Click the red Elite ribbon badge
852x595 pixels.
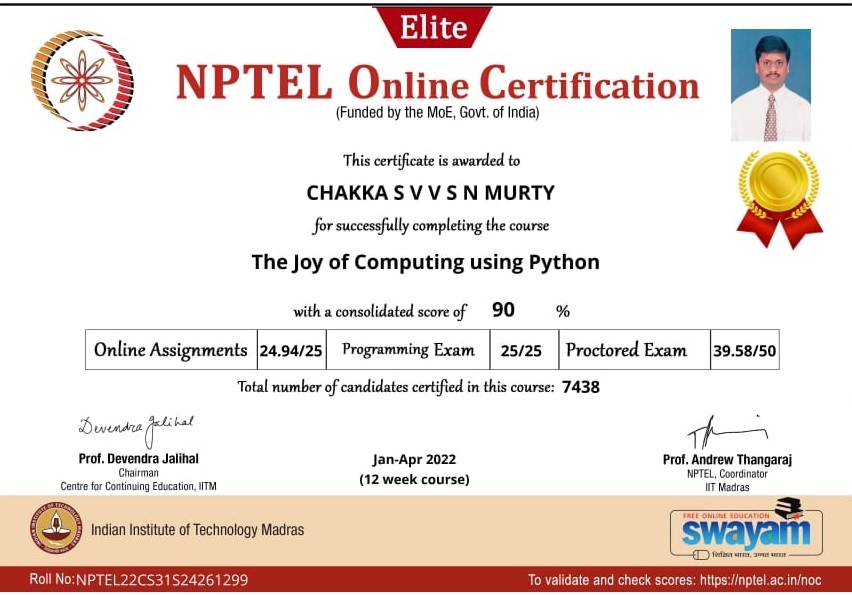(x=433, y=27)
